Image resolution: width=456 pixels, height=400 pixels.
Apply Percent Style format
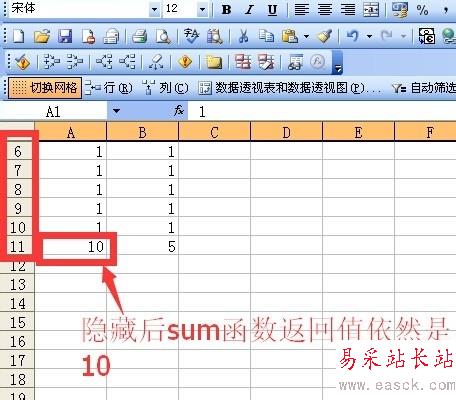tap(422, 9)
